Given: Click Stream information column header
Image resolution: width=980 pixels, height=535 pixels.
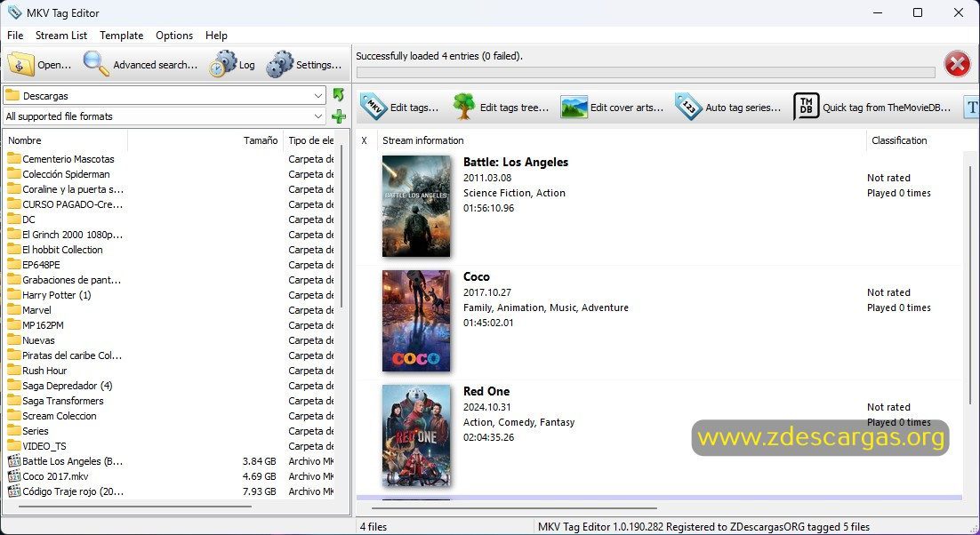Looking at the screenshot, I should tap(622, 140).
